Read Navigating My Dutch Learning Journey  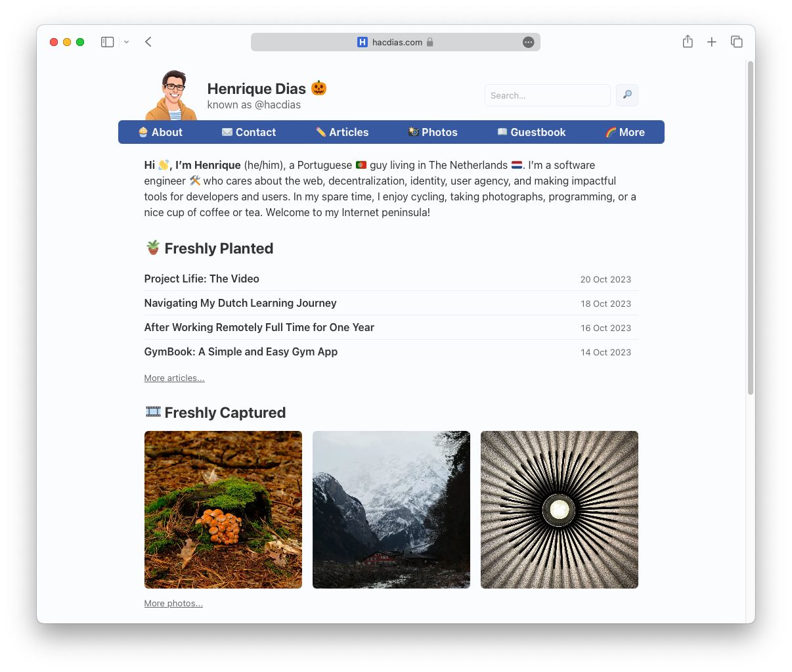240,303
